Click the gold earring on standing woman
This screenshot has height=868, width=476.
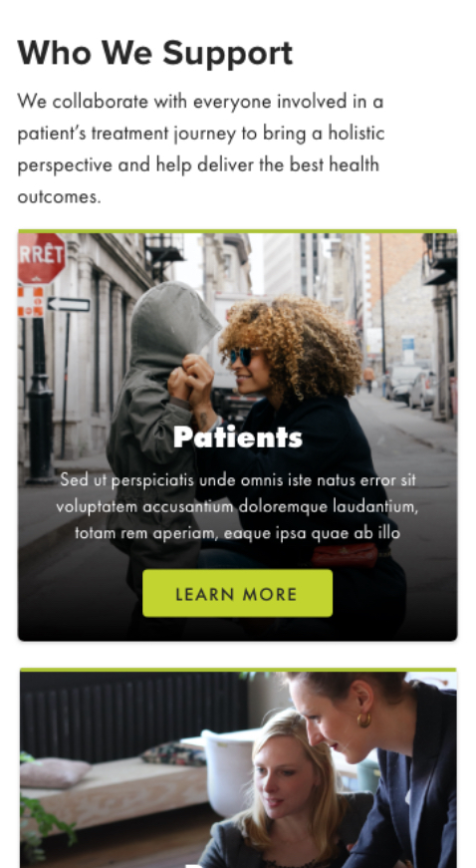point(364,720)
